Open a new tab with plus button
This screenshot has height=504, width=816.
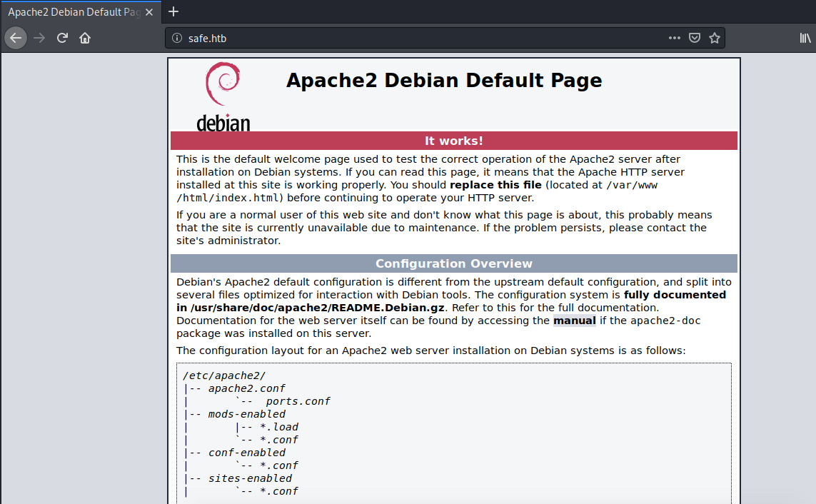(173, 11)
